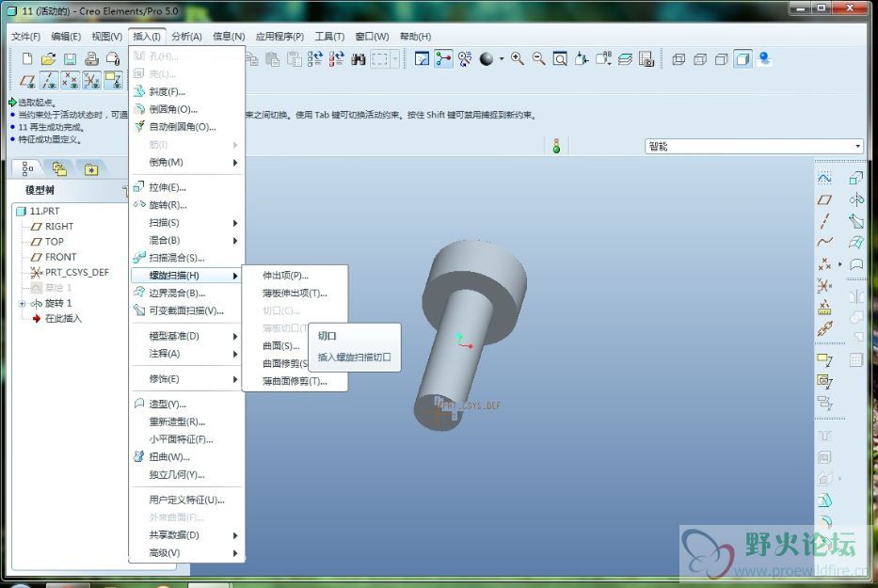This screenshot has width=878, height=588.
Task: Select the FRONT datum plane in model tree
Action: click(60, 257)
